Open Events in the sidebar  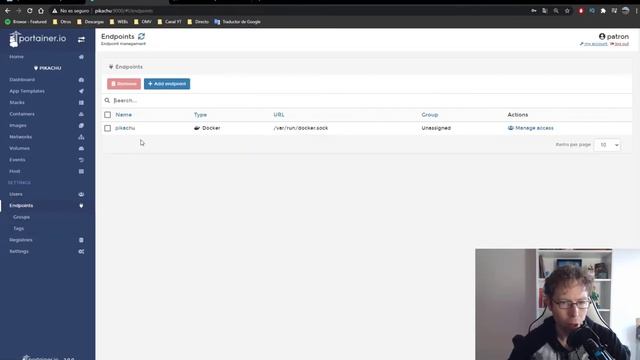click(17, 160)
